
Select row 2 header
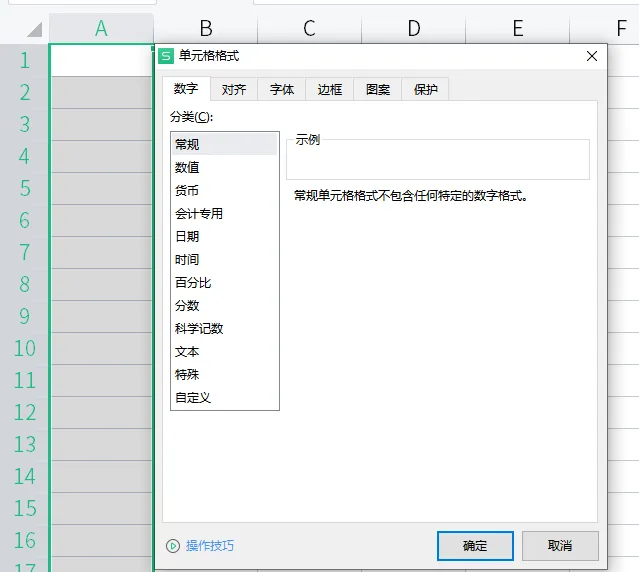click(24, 92)
